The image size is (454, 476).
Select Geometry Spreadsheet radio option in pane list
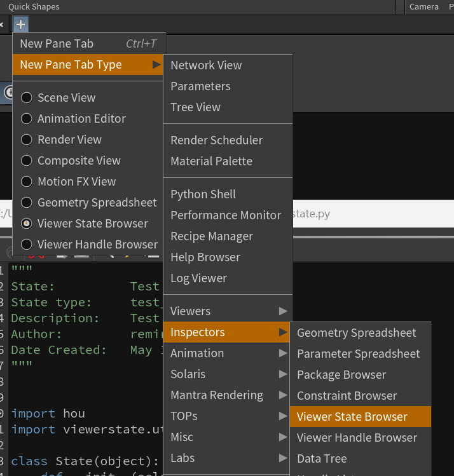click(88, 203)
